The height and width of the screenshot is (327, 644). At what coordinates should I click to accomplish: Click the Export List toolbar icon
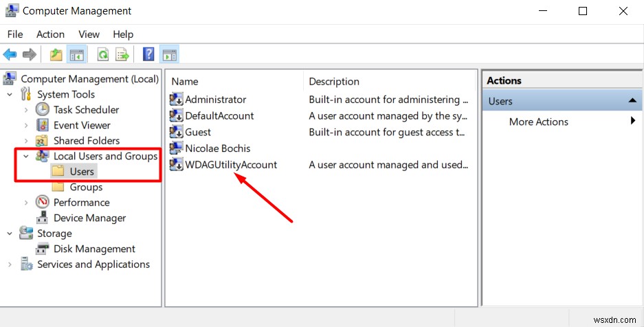(122, 54)
